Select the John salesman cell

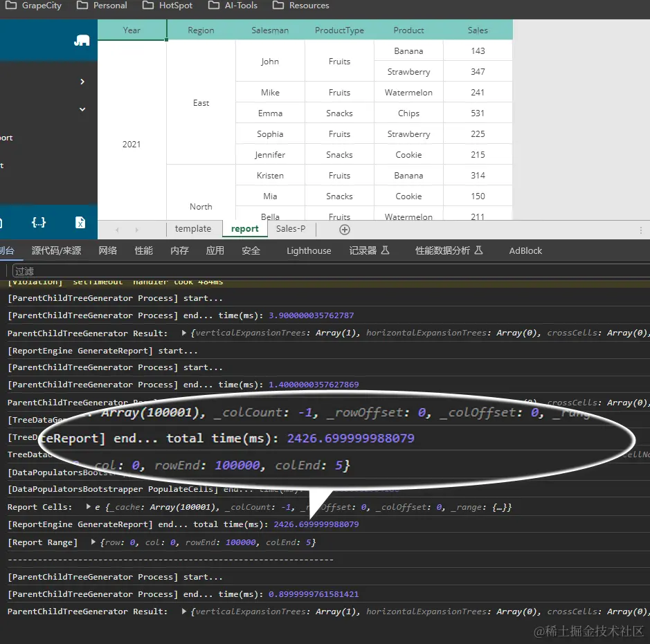point(270,62)
